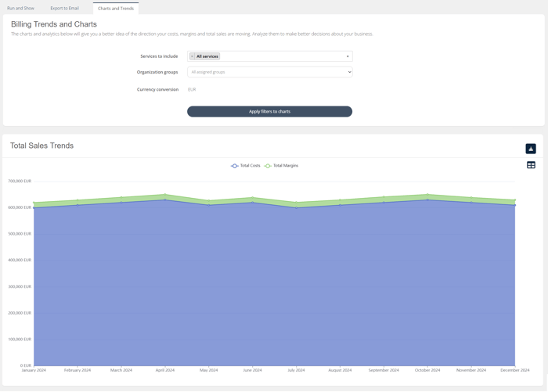Toggle Total Costs series label
Viewport: 548px width, 392px height.
tap(251, 166)
